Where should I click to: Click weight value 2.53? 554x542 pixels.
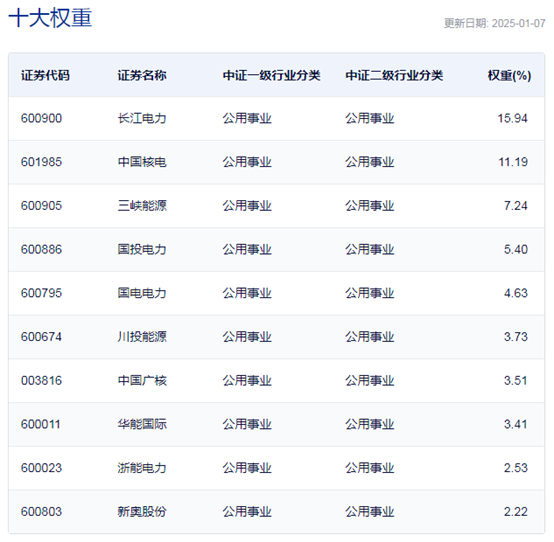point(515,468)
